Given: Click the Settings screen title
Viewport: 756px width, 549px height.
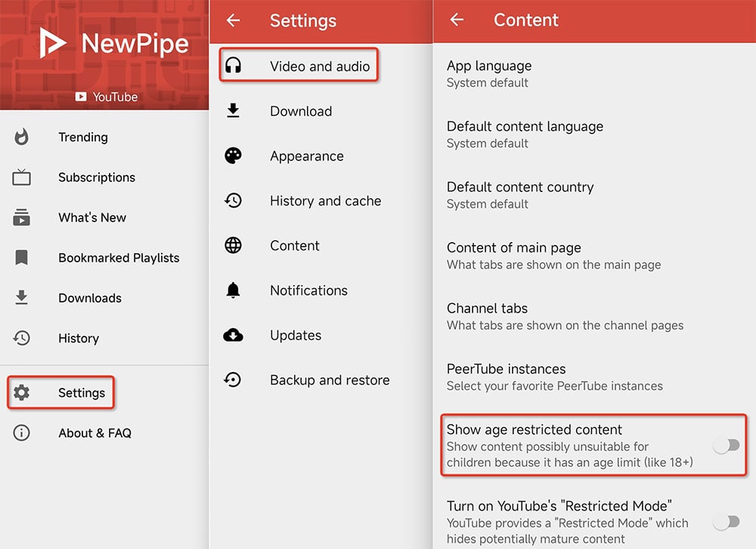Looking at the screenshot, I should (x=303, y=20).
